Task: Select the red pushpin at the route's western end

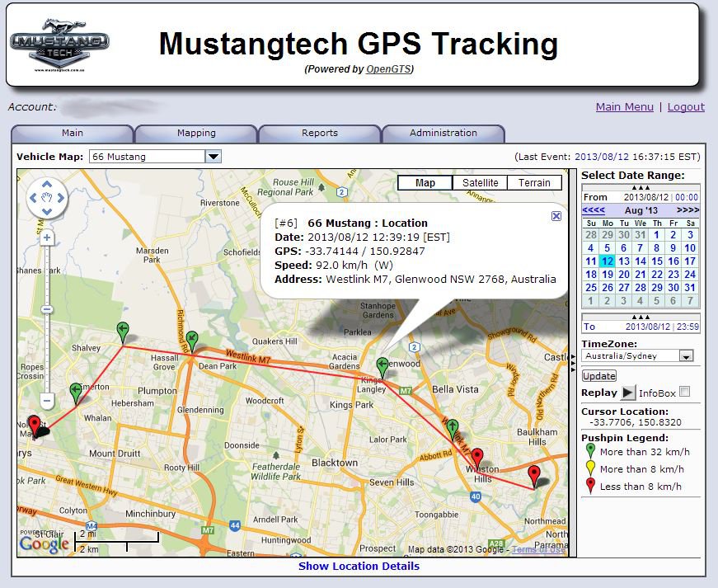Action: tap(35, 425)
